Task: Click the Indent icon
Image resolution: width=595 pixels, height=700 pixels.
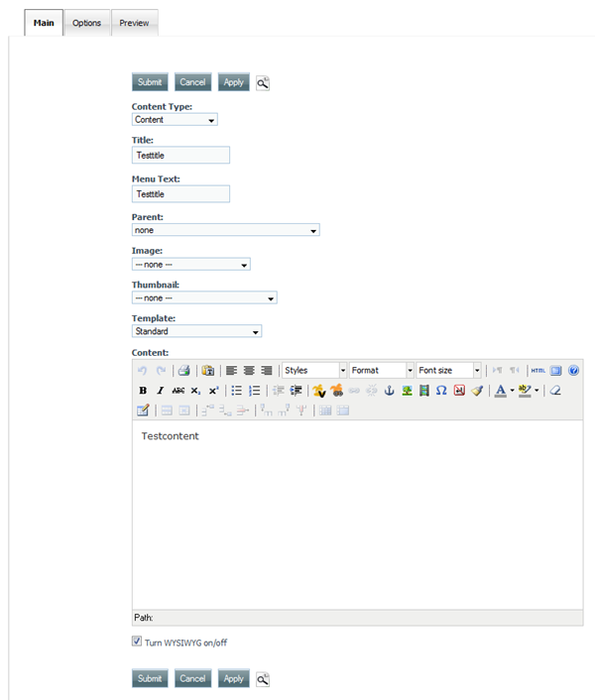Action: (x=296, y=391)
